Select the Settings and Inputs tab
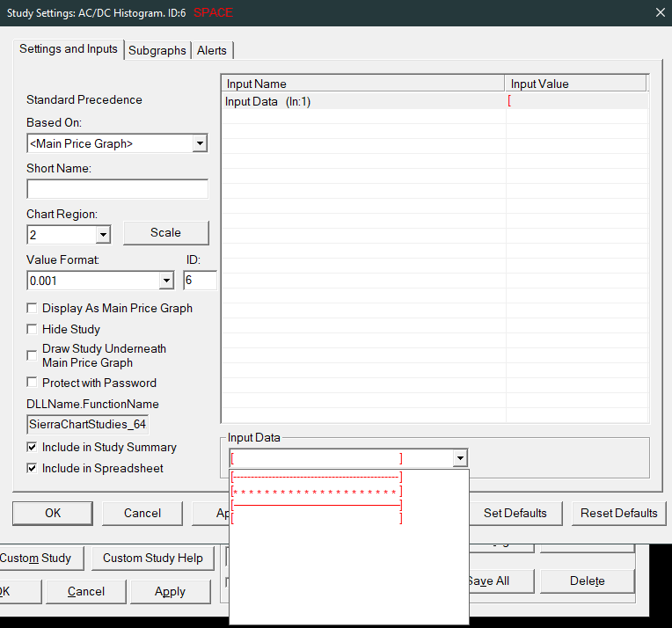Screen dimensions: 672x628 69,49
